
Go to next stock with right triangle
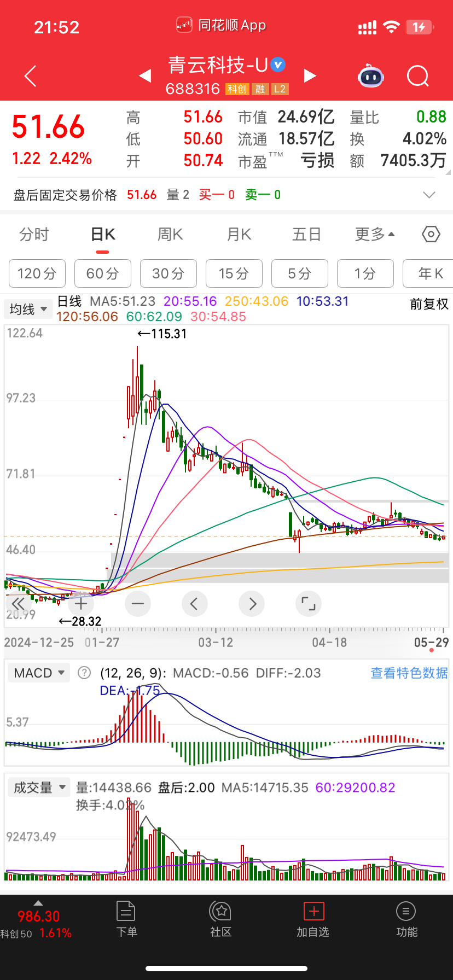310,76
